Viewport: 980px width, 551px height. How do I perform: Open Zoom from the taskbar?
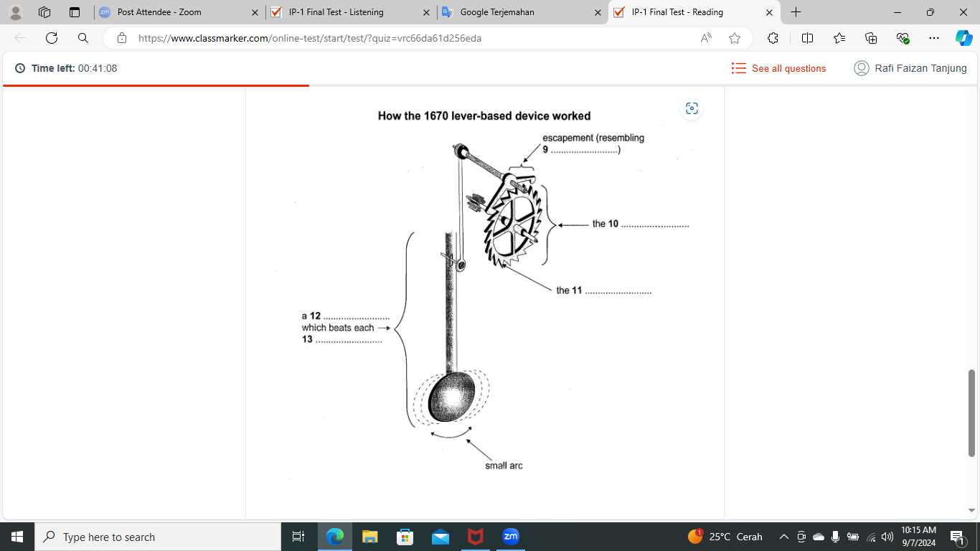[x=510, y=537]
